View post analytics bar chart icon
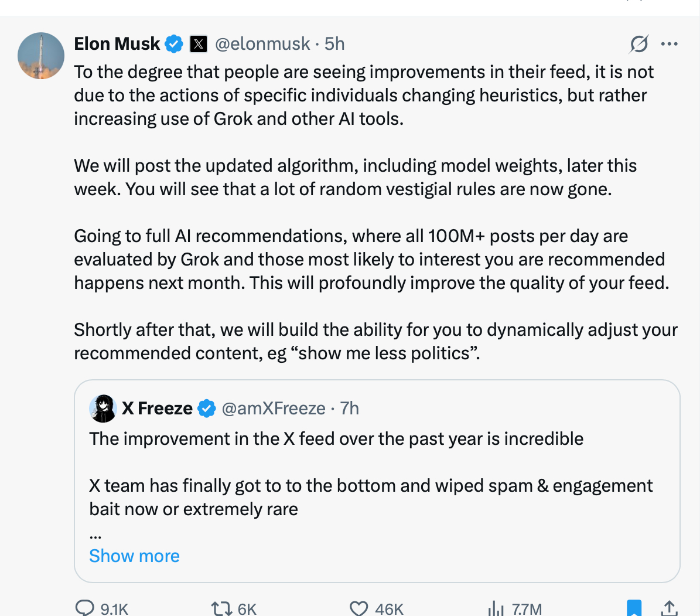The width and height of the screenshot is (700, 616). tap(496, 608)
